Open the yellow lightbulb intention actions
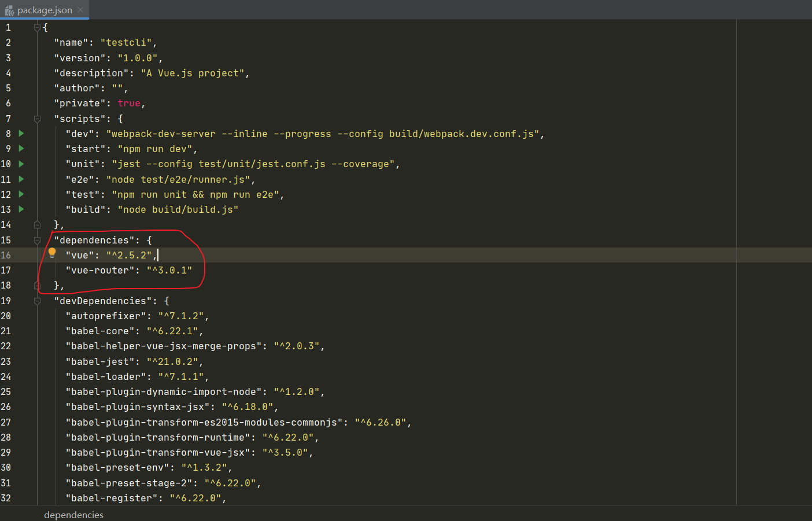The width and height of the screenshot is (812, 521). pos(52,253)
